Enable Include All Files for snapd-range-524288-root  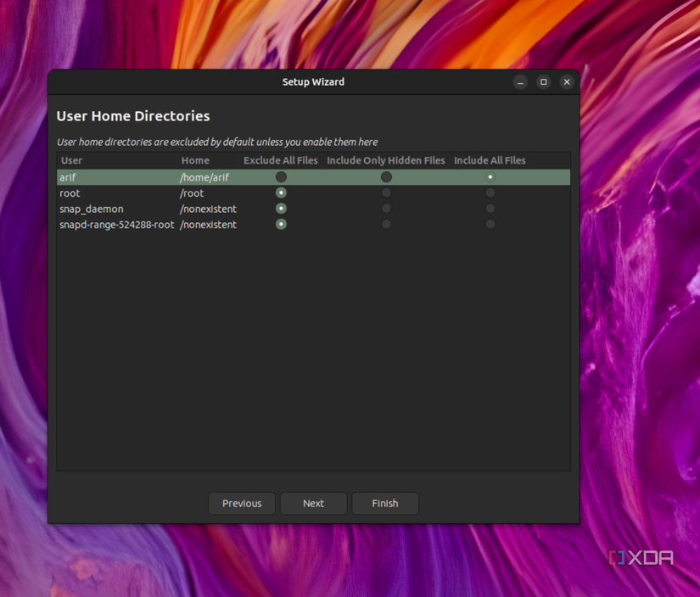point(490,224)
